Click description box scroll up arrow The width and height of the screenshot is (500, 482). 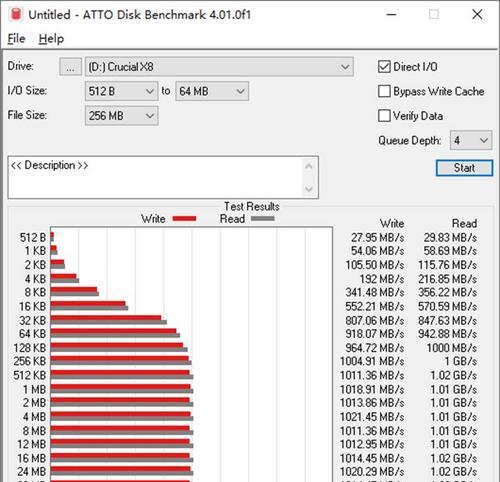tap(309, 166)
